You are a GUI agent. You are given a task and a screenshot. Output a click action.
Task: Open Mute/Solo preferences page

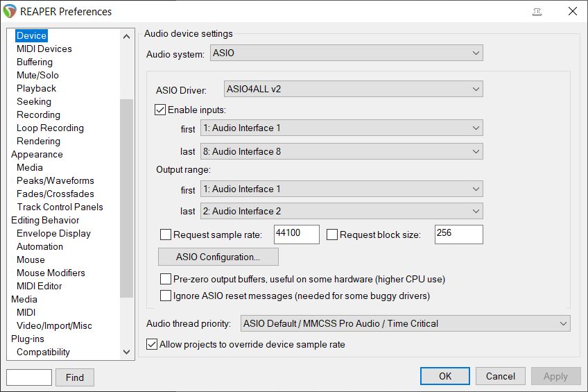[x=37, y=75]
